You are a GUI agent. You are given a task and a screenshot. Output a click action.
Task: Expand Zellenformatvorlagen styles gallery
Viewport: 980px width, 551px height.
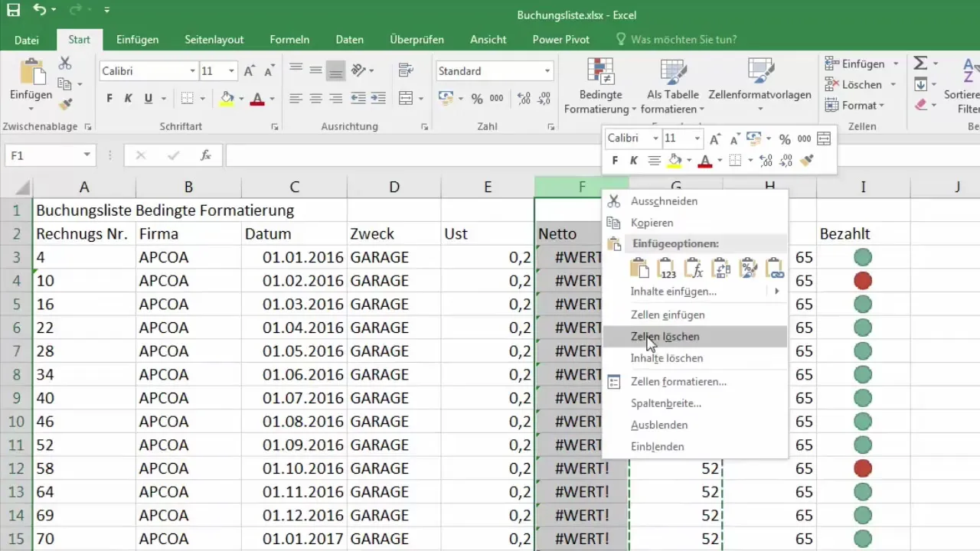click(759, 87)
